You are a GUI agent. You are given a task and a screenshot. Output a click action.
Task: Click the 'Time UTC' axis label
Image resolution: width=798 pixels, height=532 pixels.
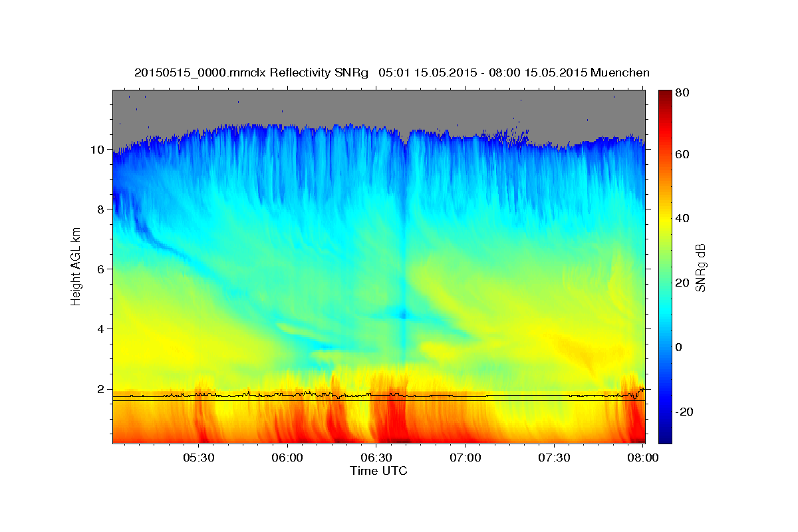point(378,471)
